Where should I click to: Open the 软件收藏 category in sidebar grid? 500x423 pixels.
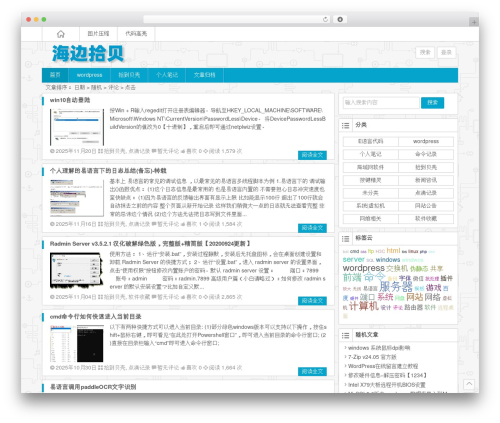426,219
